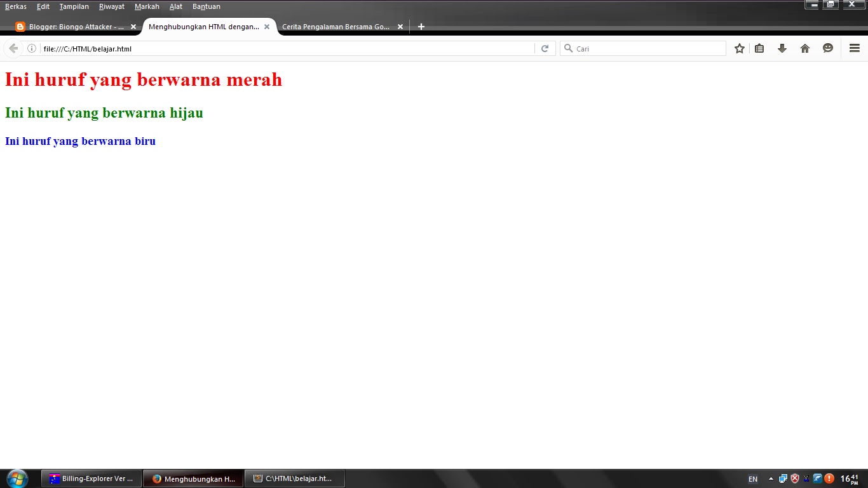Click the blue bird tray icon
This screenshot has height=488, width=868.
coord(818,478)
